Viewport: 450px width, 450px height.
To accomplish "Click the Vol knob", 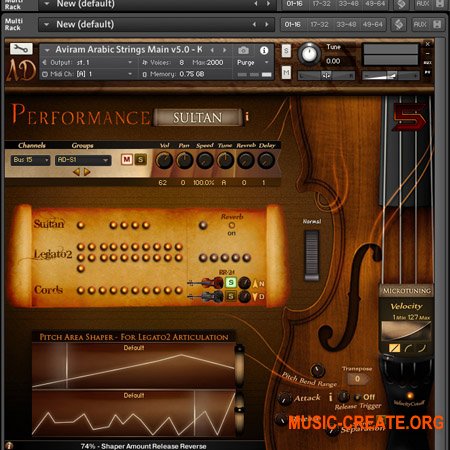I will (164, 160).
